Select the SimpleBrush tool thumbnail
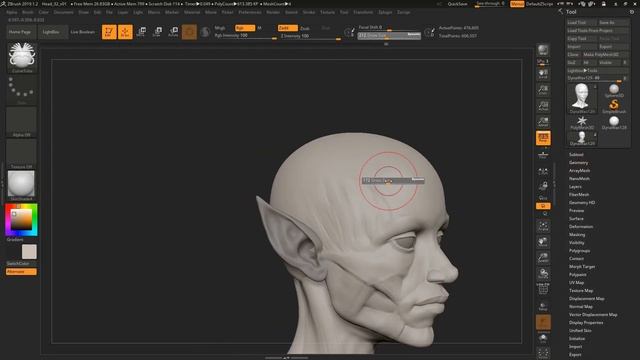 (613, 106)
